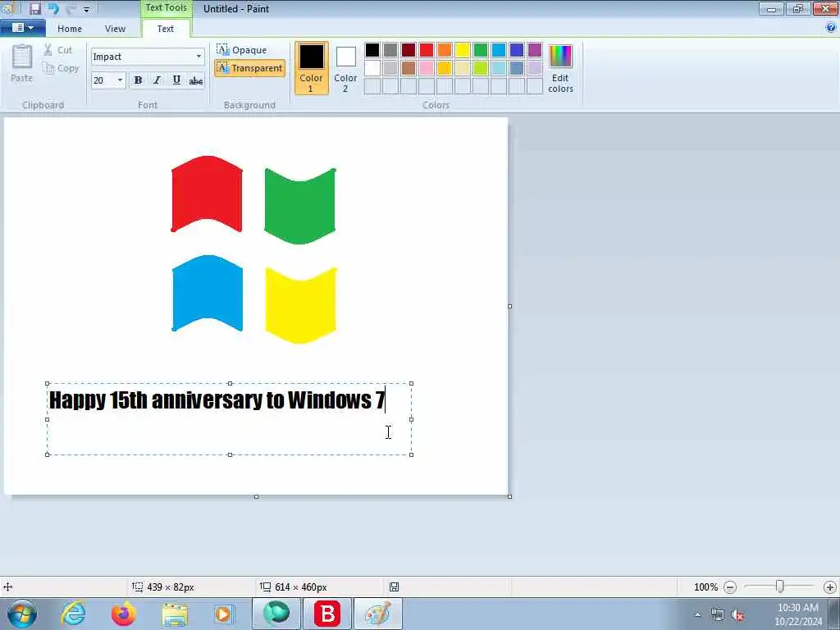The height and width of the screenshot is (630, 840).
Task: Open Internet Explorer from taskbar
Action: 73,614
